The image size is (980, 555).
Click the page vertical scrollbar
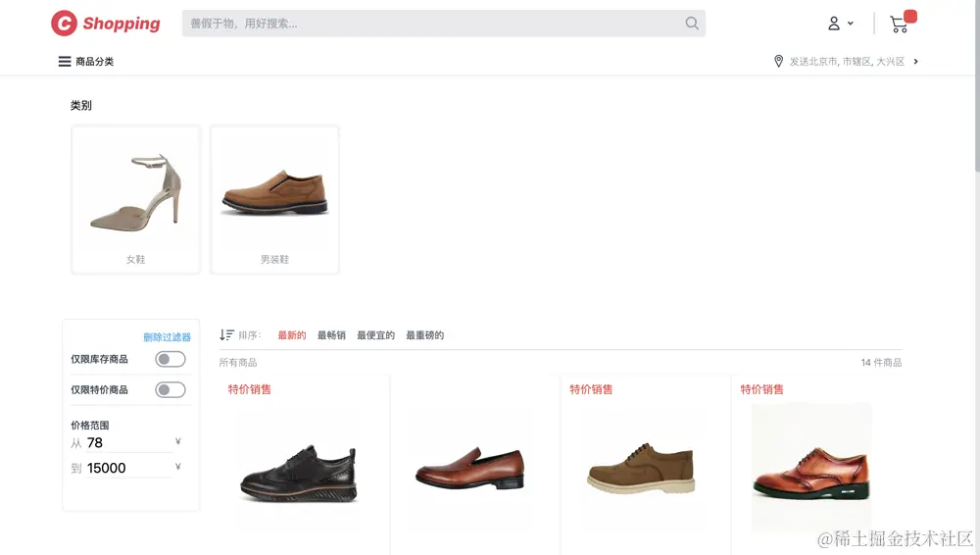(977, 85)
